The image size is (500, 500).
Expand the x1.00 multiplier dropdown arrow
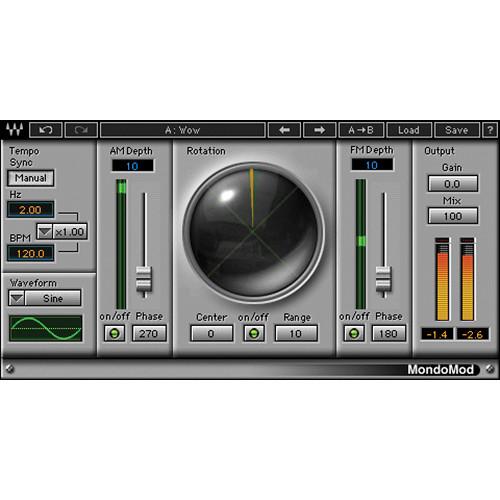44,231
